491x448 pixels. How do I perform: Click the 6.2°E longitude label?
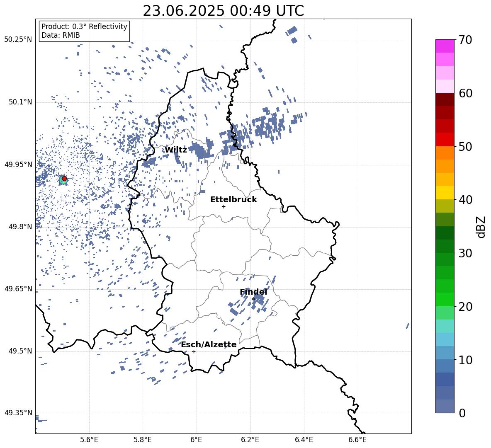coord(250,440)
